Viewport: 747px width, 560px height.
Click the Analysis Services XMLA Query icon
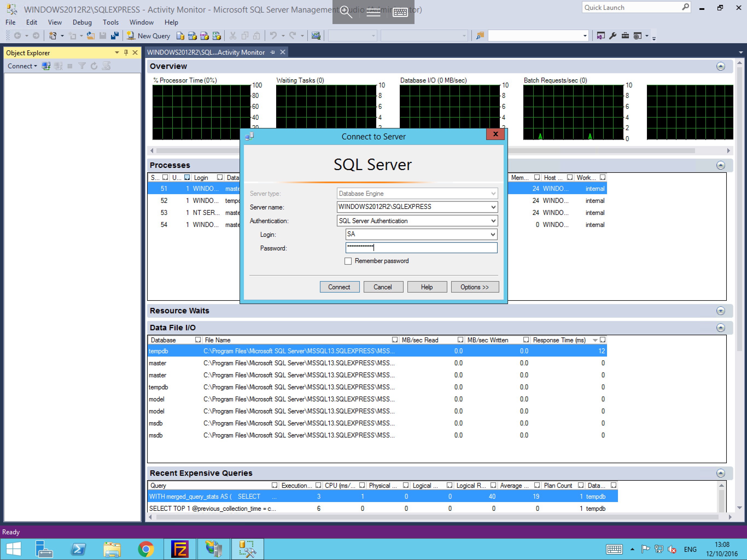point(217,36)
